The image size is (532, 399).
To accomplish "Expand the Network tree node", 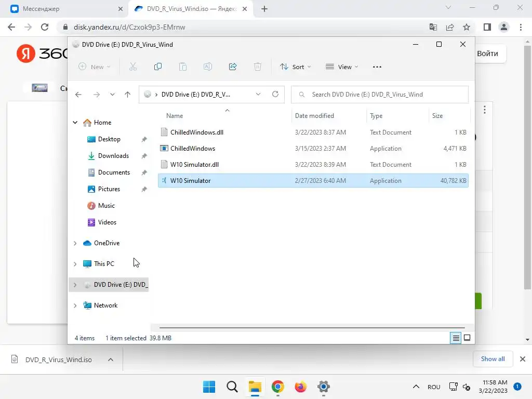I will coord(75,305).
